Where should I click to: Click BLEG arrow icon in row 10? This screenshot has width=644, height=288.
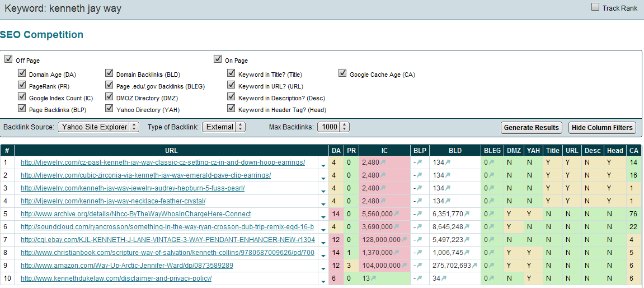click(x=492, y=278)
